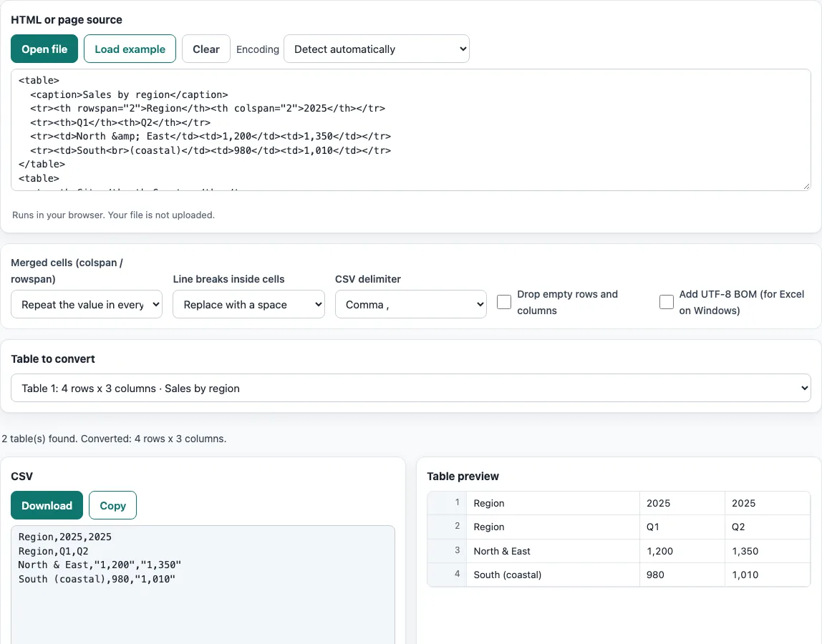Click the 'Runs in your browser' note
The image size is (822, 644).
coord(113,215)
